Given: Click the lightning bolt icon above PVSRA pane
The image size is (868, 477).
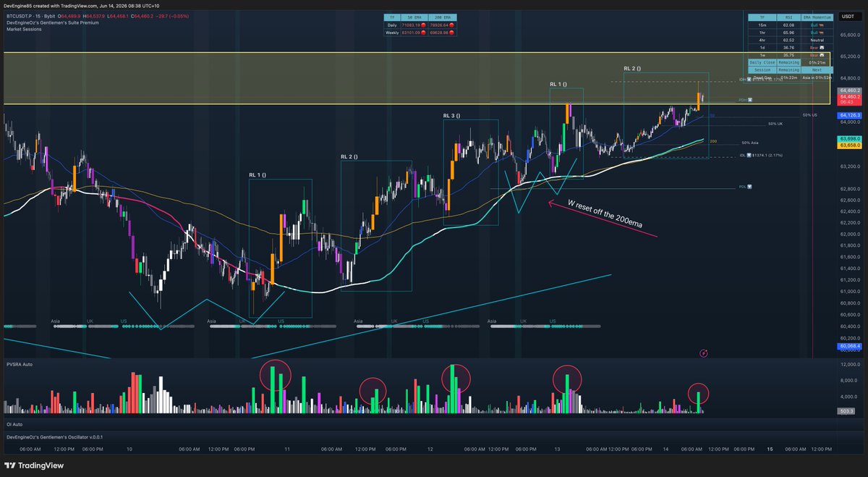Looking at the screenshot, I should (x=705, y=353).
